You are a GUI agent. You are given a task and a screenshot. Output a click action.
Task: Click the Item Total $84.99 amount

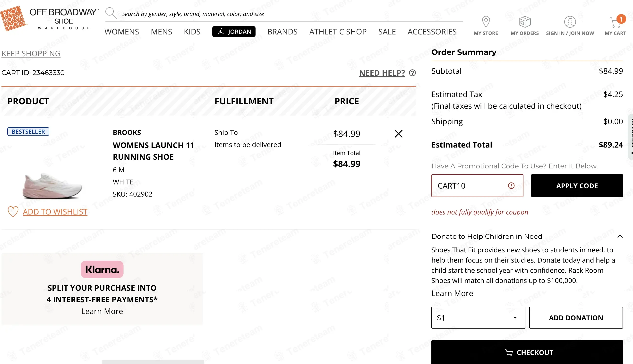tap(347, 164)
